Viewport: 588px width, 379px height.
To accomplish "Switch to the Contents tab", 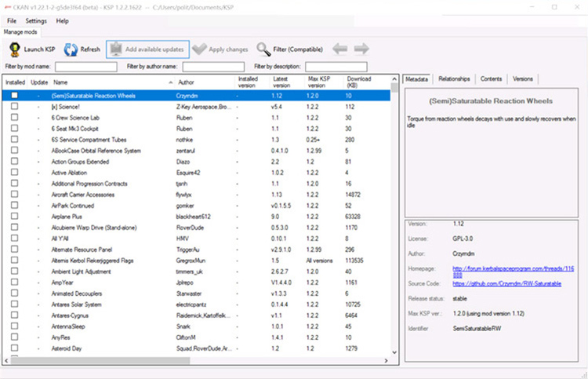I will coord(491,78).
